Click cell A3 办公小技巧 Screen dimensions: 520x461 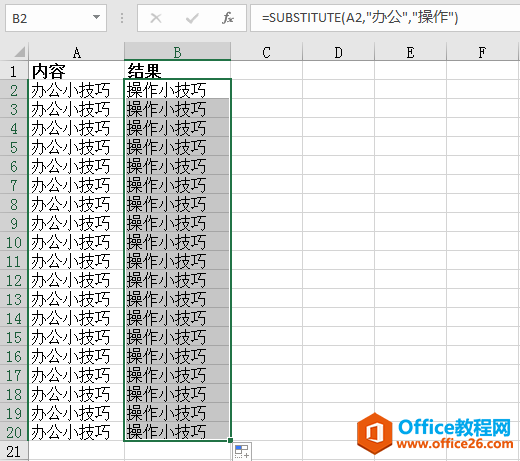coord(76,108)
